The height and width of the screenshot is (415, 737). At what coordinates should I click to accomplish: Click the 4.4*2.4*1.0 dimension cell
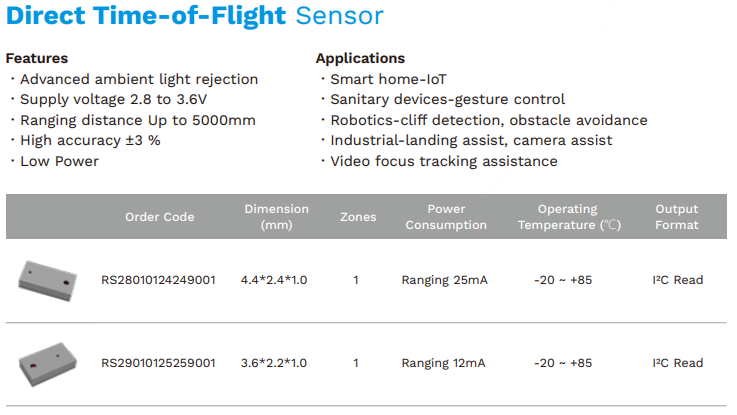coord(274,280)
